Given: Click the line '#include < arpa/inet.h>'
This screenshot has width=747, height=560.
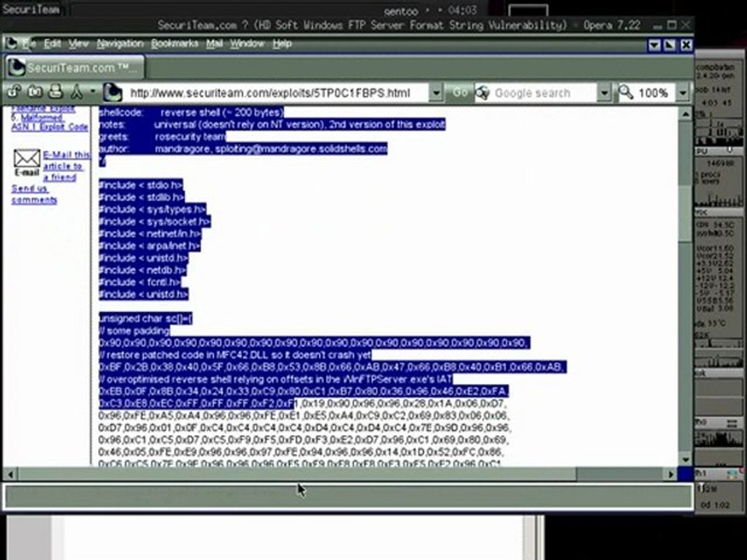Looking at the screenshot, I should point(149,246).
